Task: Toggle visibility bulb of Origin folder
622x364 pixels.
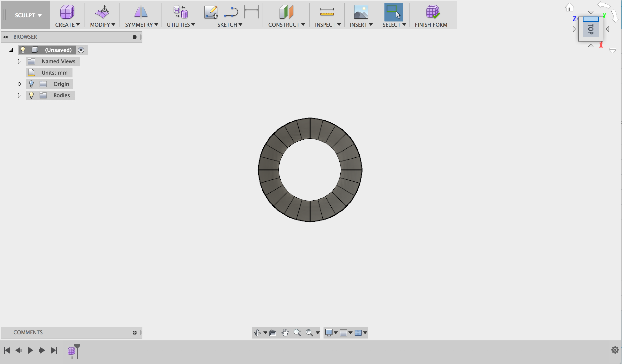Action: click(31, 84)
